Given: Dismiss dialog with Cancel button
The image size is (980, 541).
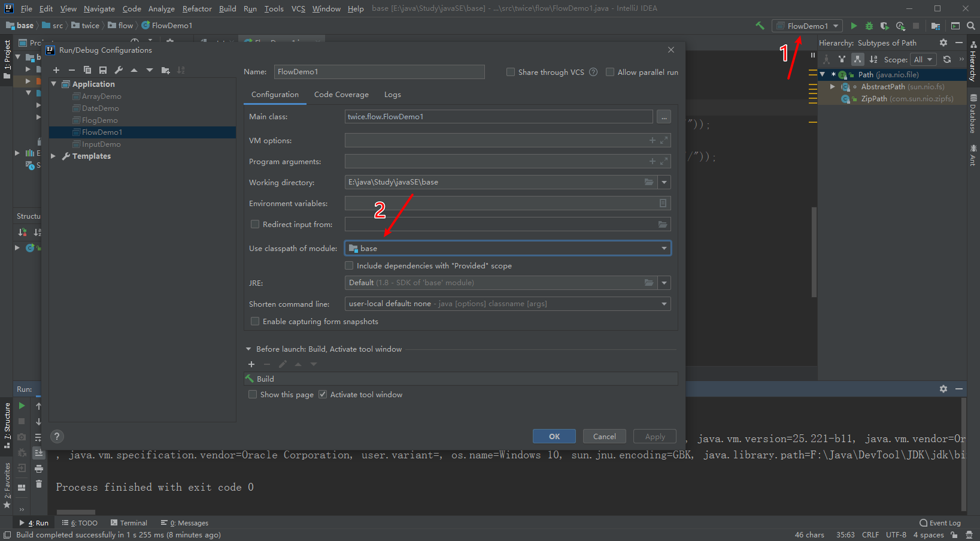Looking at the screenshot, I should coord(605,436).
